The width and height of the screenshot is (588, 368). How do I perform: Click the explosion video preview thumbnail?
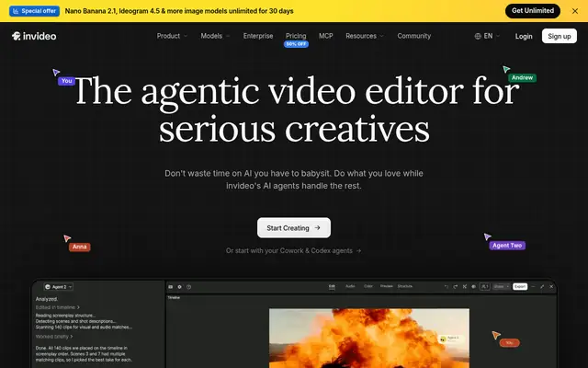click(369, 338)
